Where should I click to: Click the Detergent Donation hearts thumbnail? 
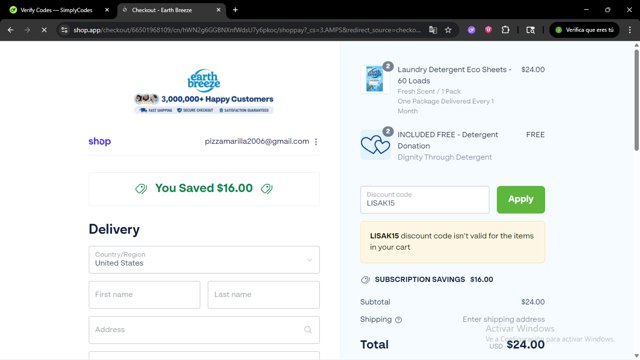[375, 144]
